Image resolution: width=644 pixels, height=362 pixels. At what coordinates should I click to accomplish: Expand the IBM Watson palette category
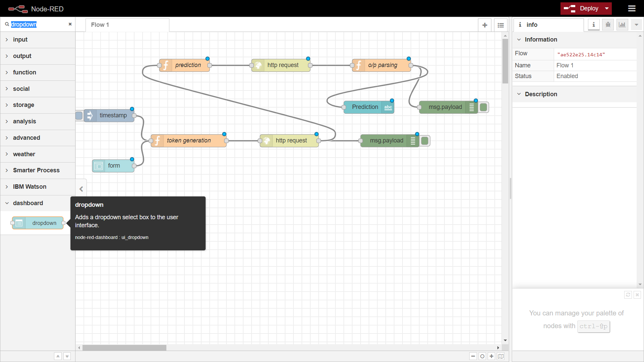38,187
